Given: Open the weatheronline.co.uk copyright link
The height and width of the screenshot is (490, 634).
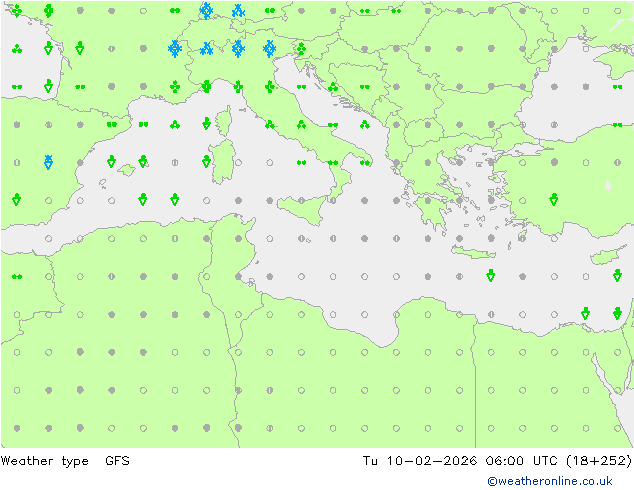Looking at the screenshot, I should coord(549,481).
